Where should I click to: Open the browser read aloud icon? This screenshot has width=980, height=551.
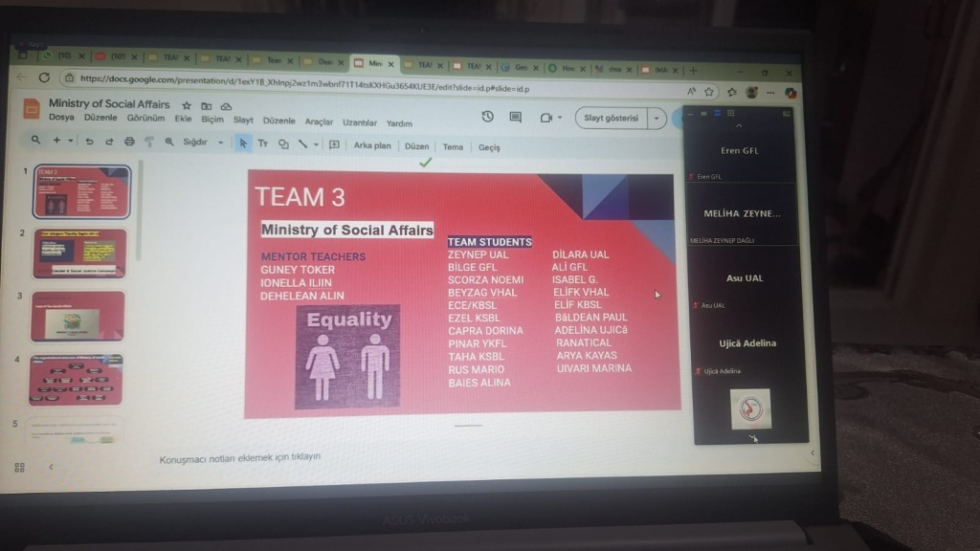[691, 91]
